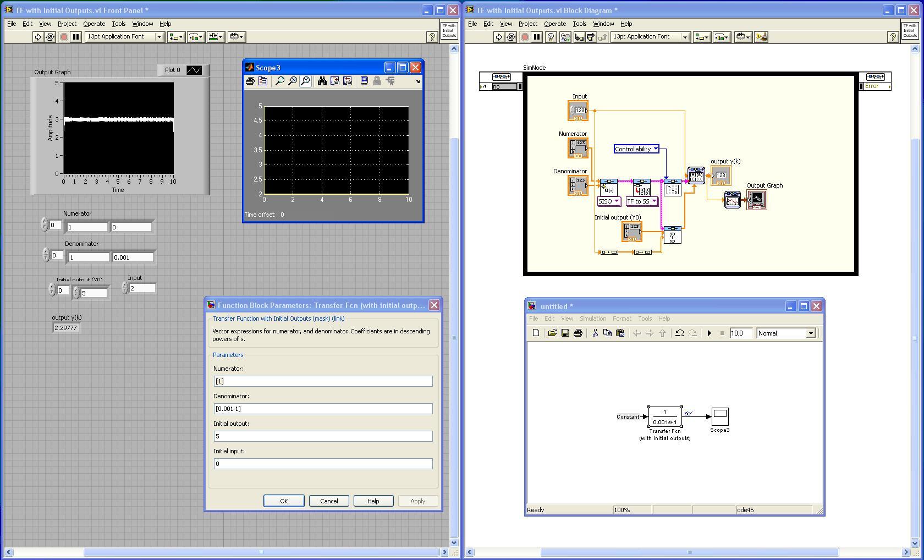This screenshot has height=560, width=924.
Task: Open Context Help in Block Diagram toolbar
Action: tap(893, 37)
